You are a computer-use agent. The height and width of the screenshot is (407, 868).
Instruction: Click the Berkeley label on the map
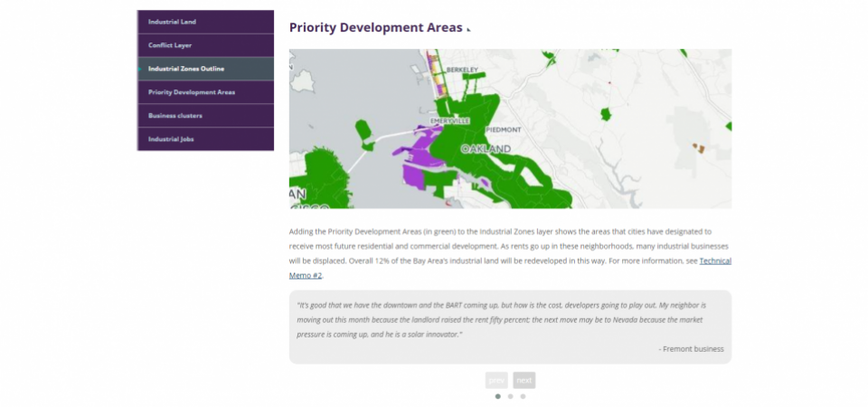[462, 70]
